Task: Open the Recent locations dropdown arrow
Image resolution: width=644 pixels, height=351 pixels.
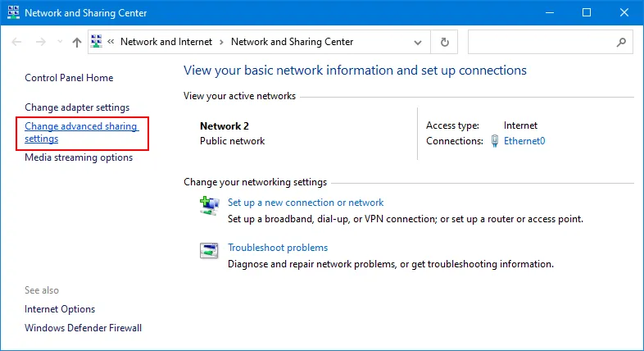Action: [x=58, y=42]
